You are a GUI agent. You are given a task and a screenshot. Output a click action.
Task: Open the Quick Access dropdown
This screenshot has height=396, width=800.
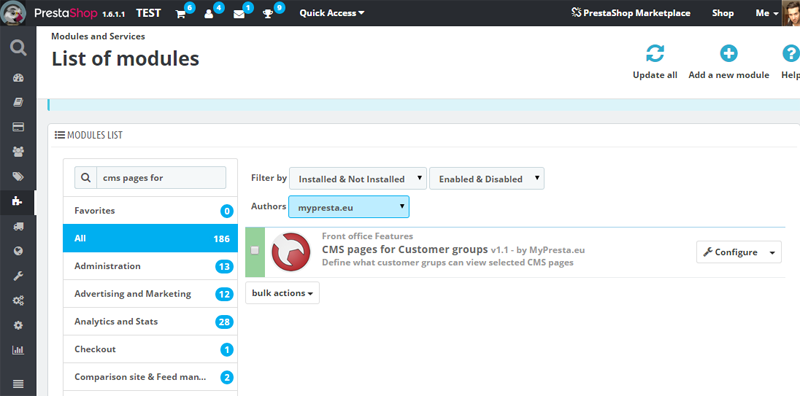(332, 13)
